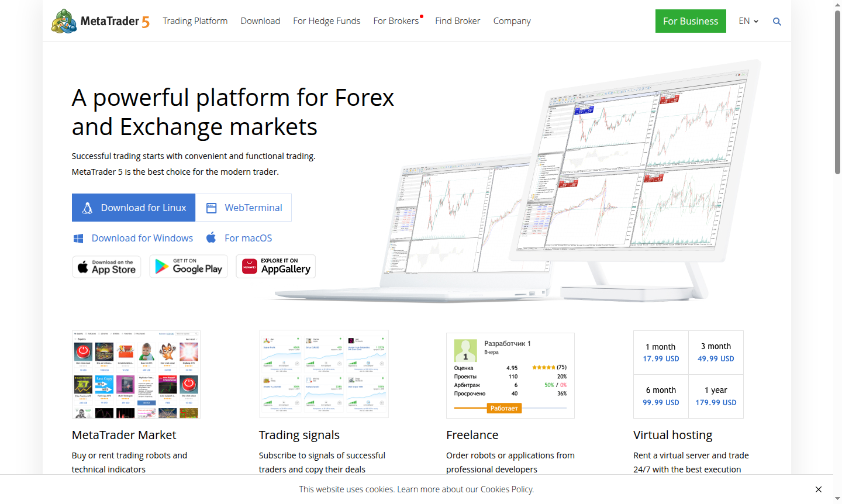Click the Download on the App Store badge

pos(106,266)
